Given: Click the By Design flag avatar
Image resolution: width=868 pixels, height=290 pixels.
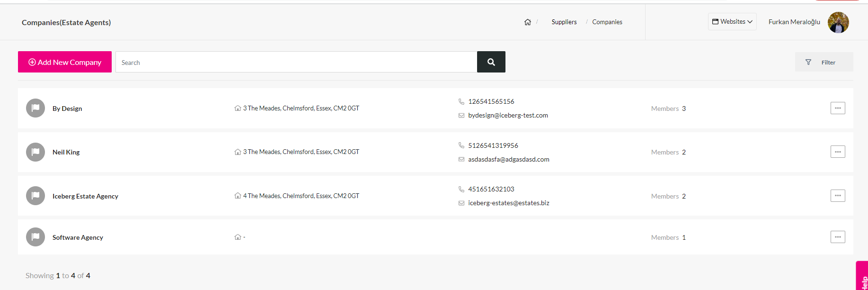Looking at the screenshot, I should (35, 108).
